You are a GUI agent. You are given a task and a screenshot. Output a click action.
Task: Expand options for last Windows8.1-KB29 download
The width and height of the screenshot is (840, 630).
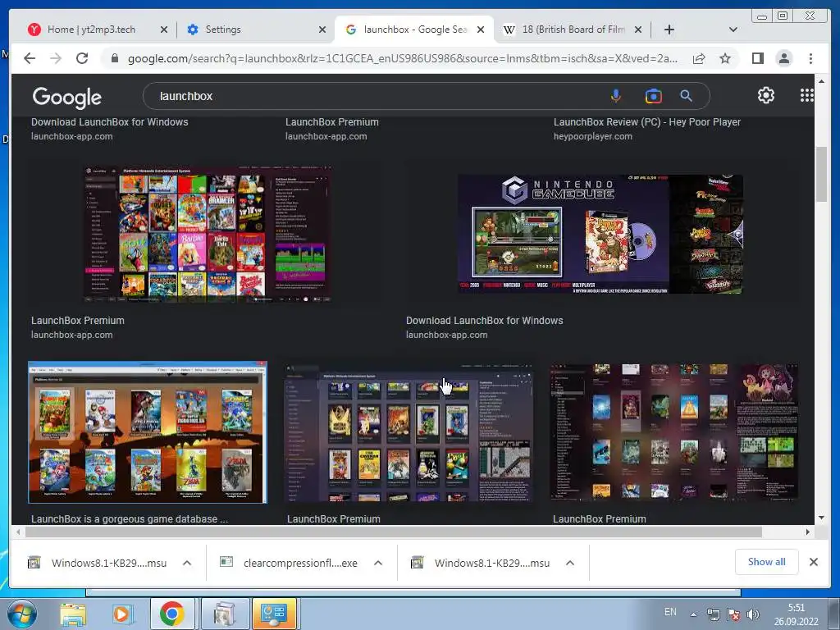570,563
